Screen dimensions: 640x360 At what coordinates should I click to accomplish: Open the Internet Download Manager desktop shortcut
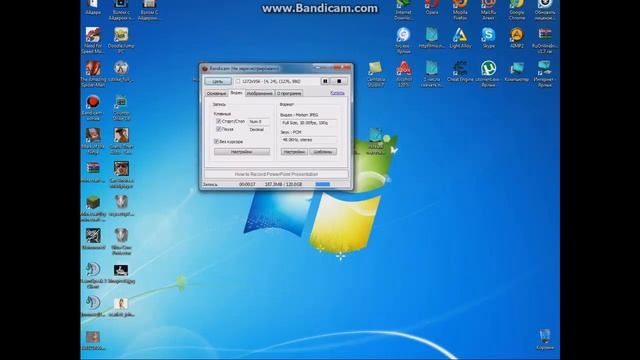(403, 10)
